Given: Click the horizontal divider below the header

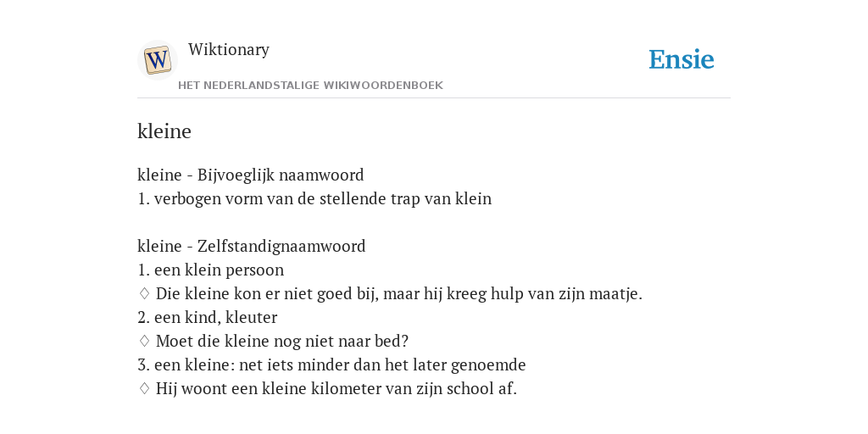Looking at the screenshot, I should point(434,98).
